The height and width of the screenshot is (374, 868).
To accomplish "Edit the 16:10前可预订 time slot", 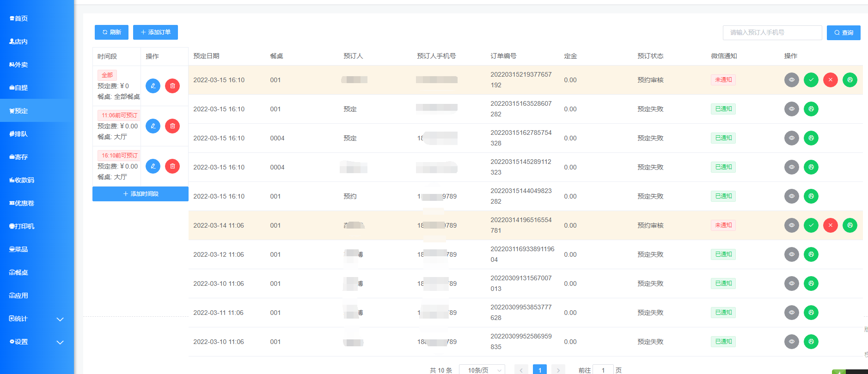I will (x=153, y=166).
